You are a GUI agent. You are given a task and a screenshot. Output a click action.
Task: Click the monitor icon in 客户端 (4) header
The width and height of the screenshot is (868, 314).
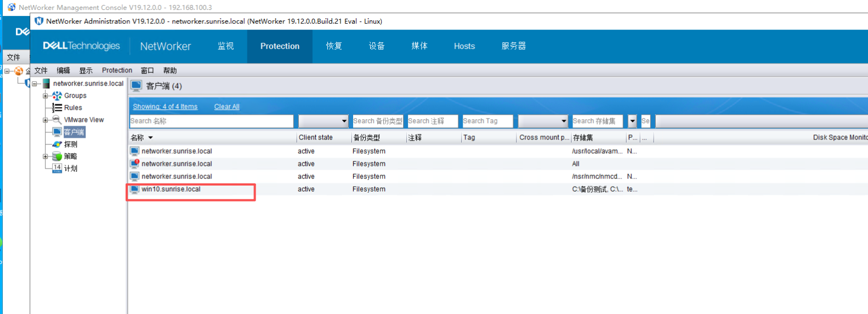tap(137, 86)
